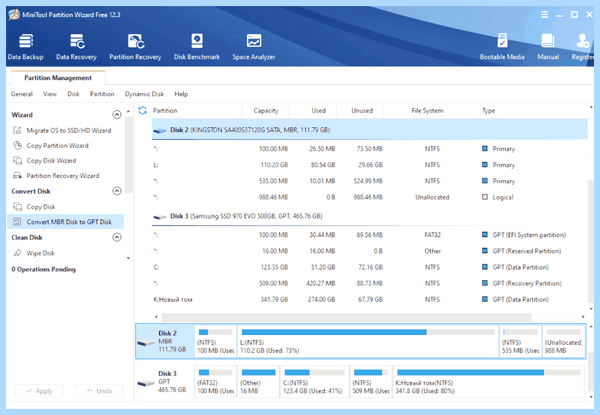Select the (FAT32) 100 MB block on Disk 3

215,381
